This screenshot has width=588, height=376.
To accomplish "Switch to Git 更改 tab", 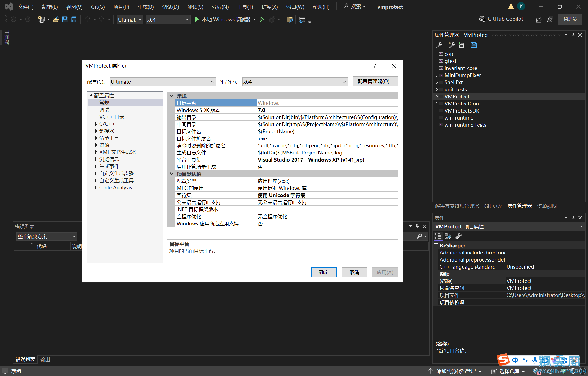I will tap(493, 206).
